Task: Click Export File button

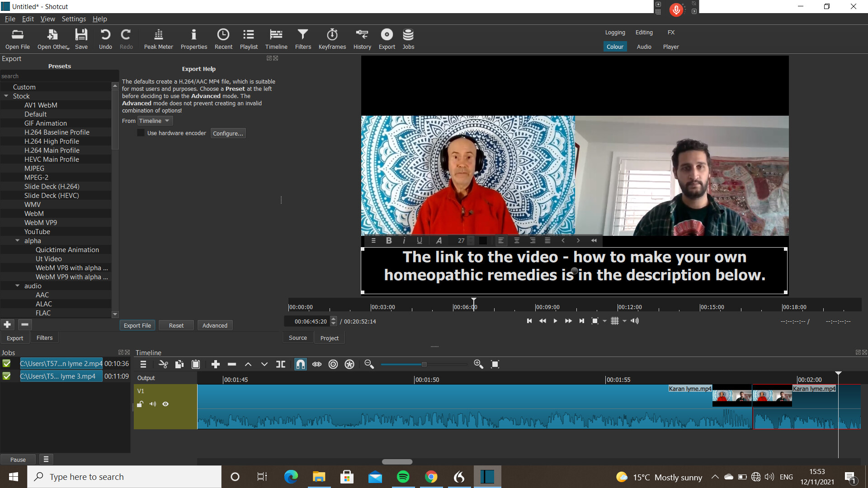Action: click(x=137, y=325)
